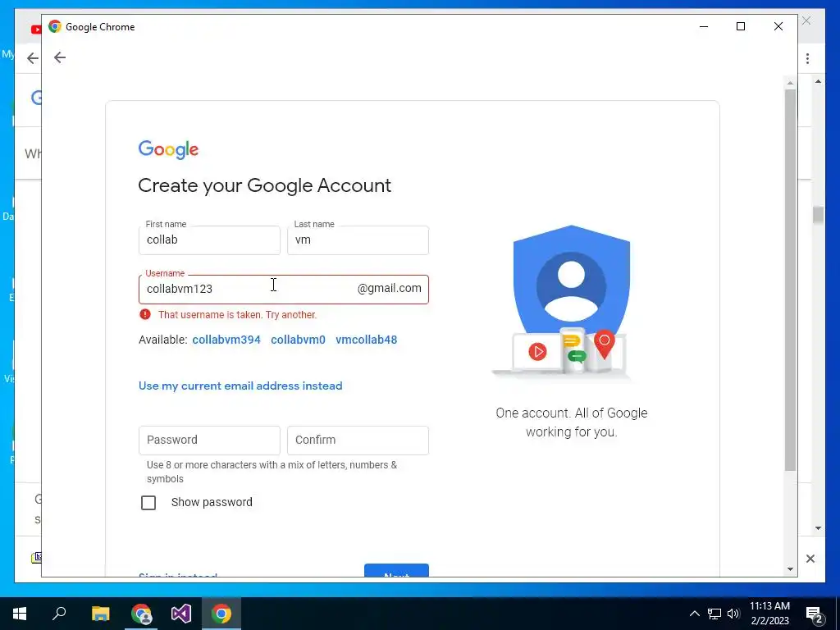Open the notification center icon
840x630 pixels.
pos(815,615)
